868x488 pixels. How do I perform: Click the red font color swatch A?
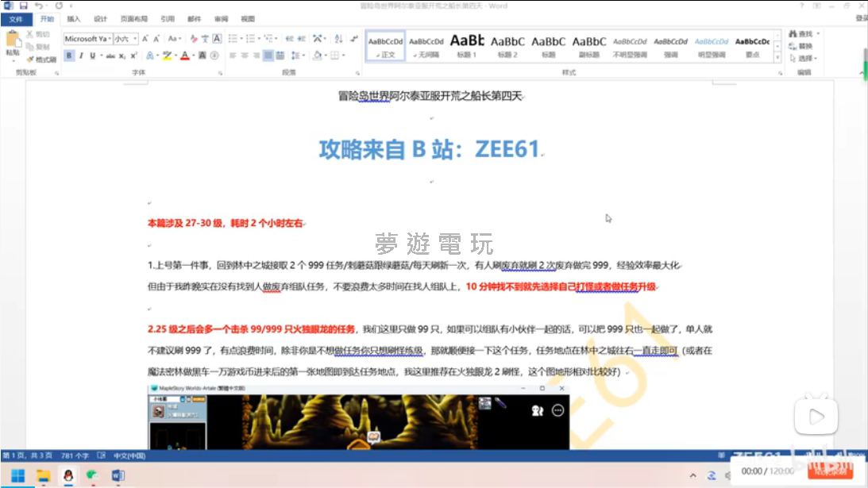point(184,56)
